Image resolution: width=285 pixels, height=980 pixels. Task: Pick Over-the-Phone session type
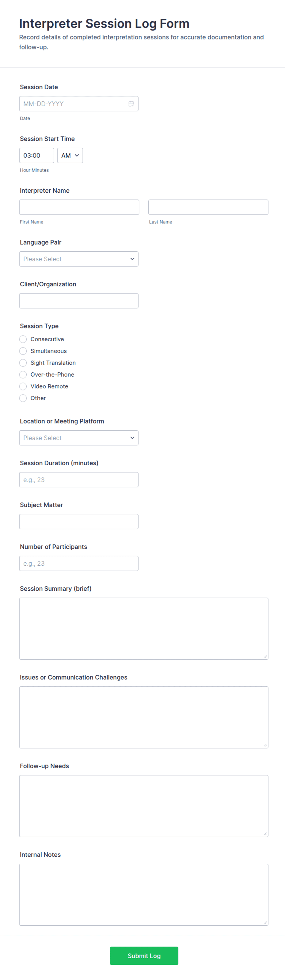(x=23, y=374)
